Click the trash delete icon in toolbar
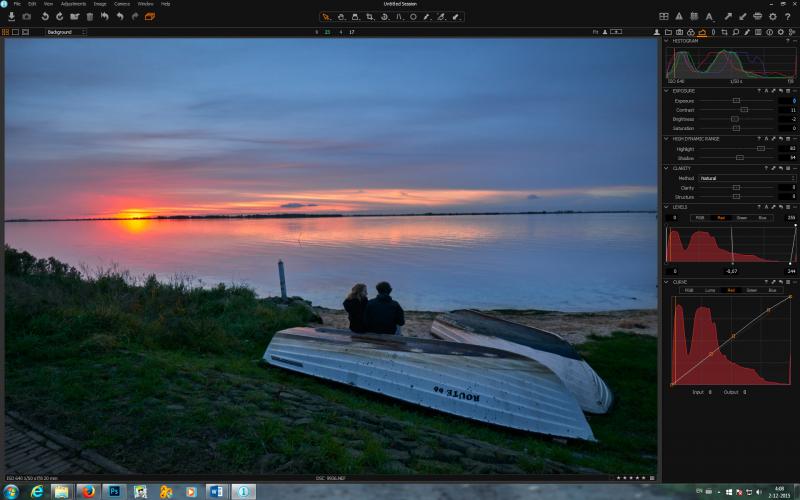 pyautogui.click(x=90, y=17)
